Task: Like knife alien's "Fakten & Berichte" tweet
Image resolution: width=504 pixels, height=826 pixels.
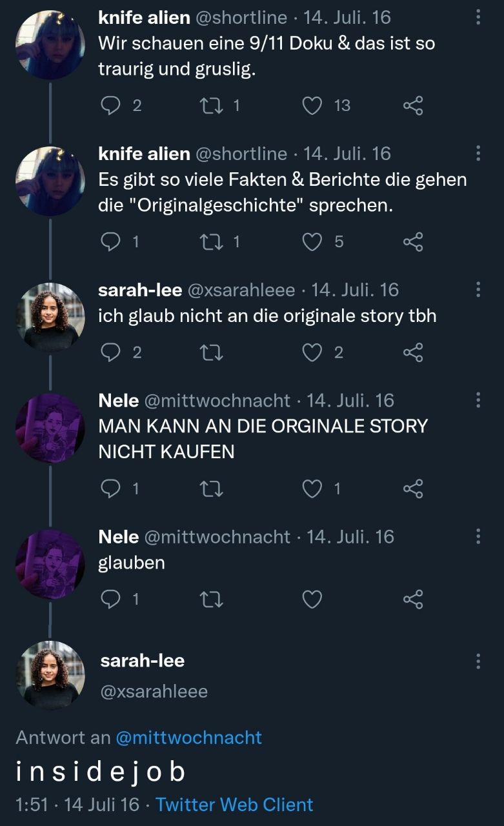Action: point(312,241)
